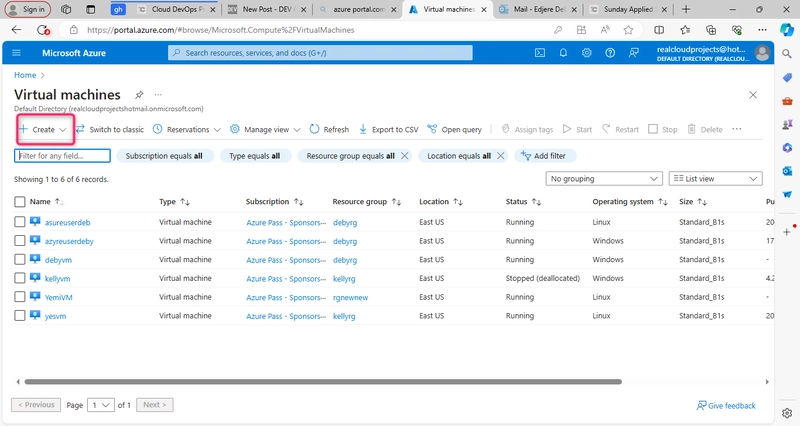Image resolution: width=800 pixels, height=426 pixels.
Task: Click the Filter for any field box
Action: tap(62, 156)
